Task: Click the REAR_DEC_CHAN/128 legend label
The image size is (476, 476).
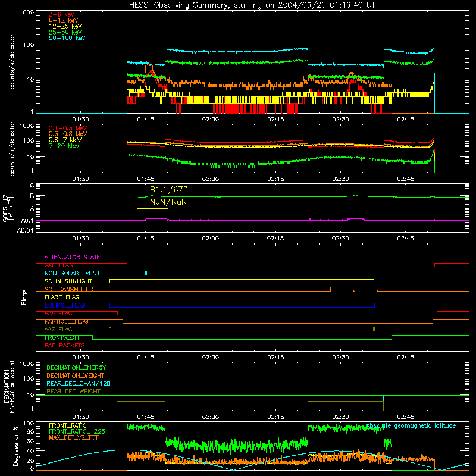Action: (79, 383)
